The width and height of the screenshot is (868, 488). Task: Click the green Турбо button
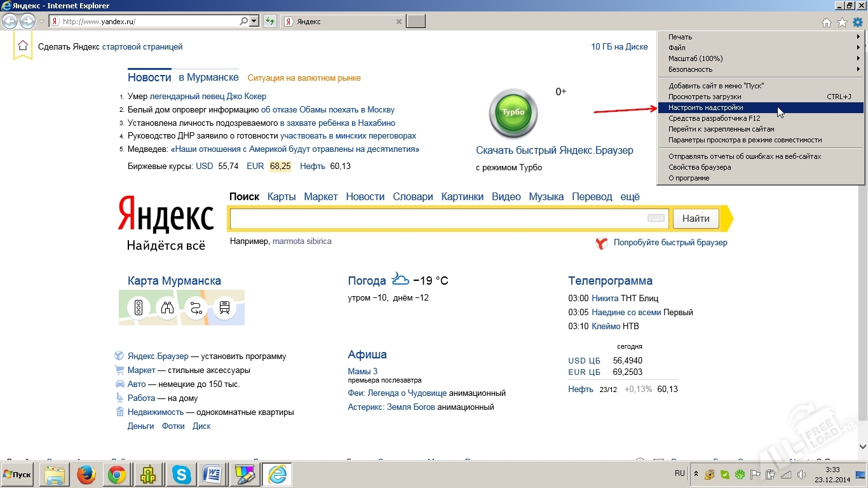[x=513, y=113]
